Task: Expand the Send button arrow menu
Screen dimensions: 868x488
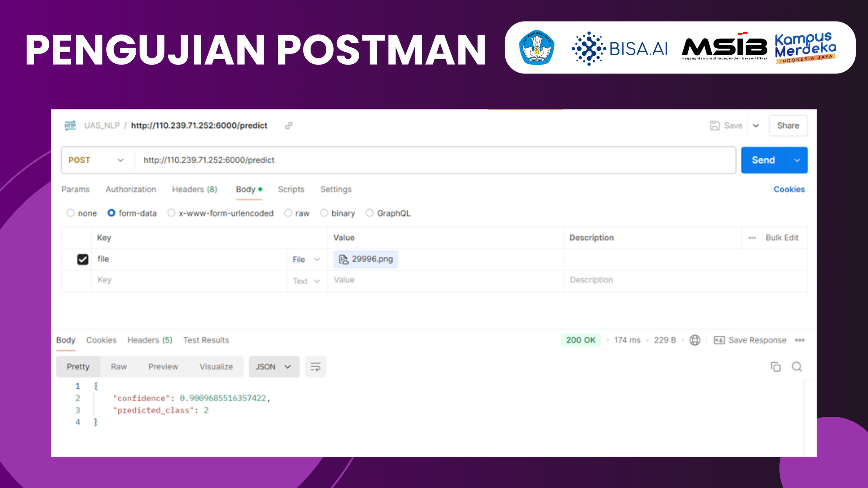Action: (x=797, y=160)
